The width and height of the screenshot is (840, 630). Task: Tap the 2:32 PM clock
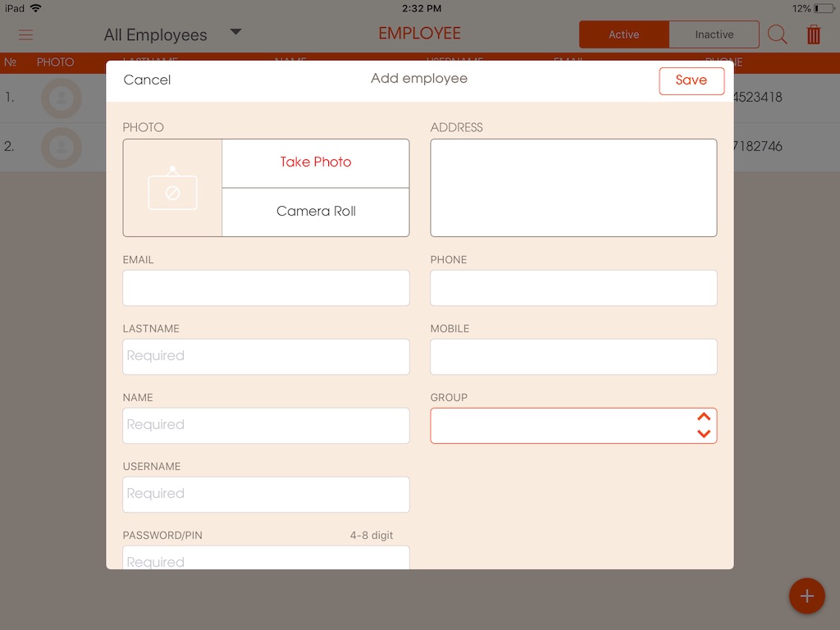pos(422,8)
